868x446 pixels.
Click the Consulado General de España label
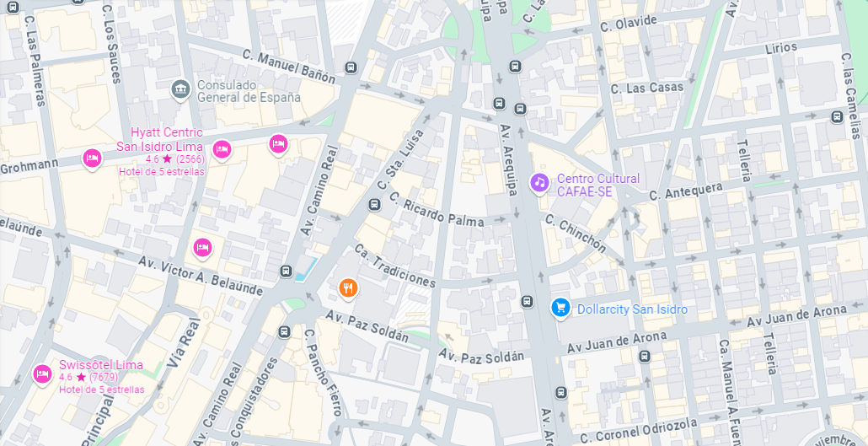249,91
